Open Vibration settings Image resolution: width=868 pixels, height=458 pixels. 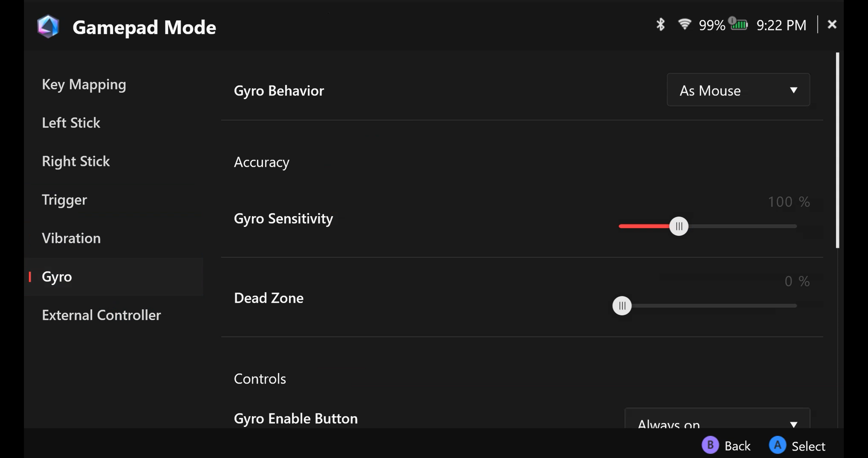click(x=71, y=238)
